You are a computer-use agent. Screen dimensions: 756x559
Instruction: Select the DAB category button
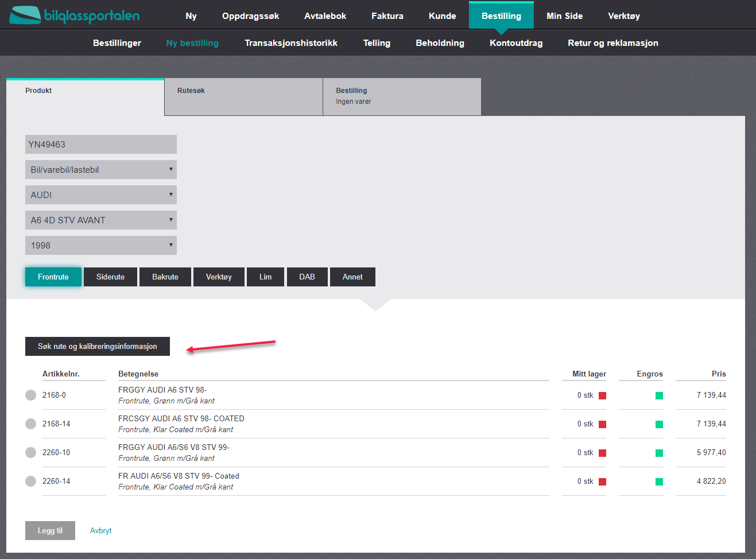307,277
